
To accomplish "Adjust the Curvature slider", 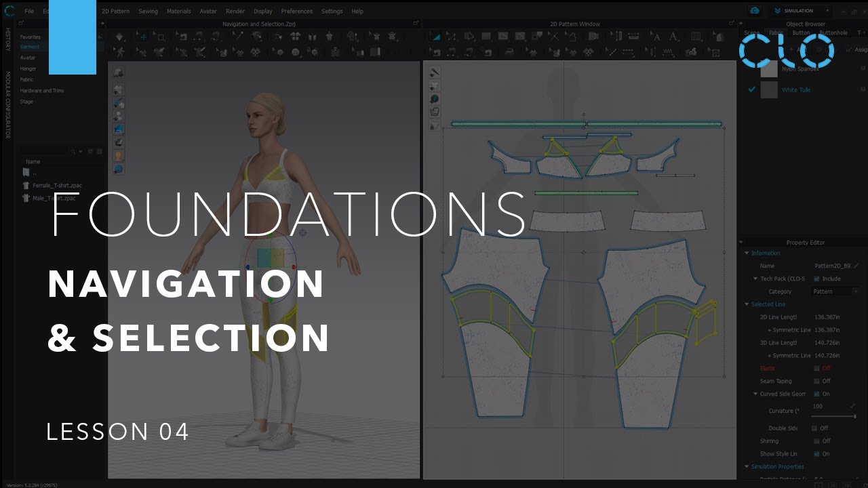I will click(x=833, y=416).
